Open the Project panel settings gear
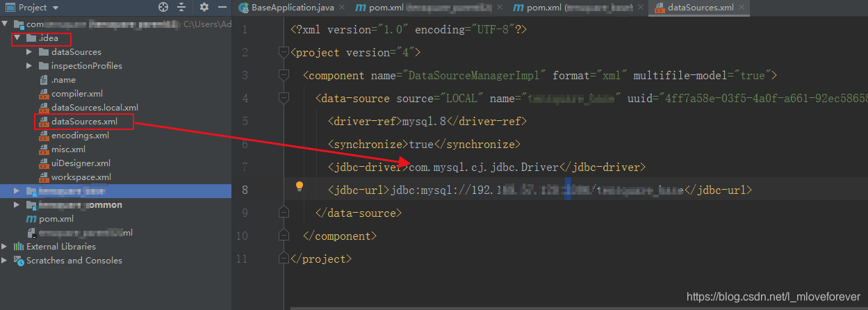This screenshot has width=868, height=310. 204,8
